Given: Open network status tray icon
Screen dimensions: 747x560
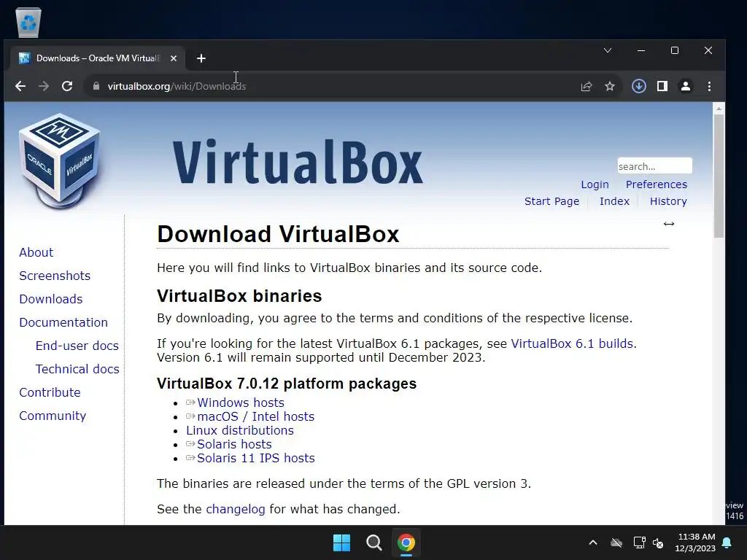Looking at the screenshot, I should click(x=639, y=542).
